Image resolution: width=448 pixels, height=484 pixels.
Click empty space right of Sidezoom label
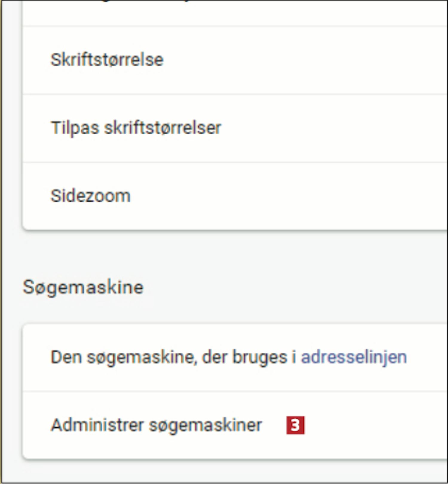(x=284, y=196)
